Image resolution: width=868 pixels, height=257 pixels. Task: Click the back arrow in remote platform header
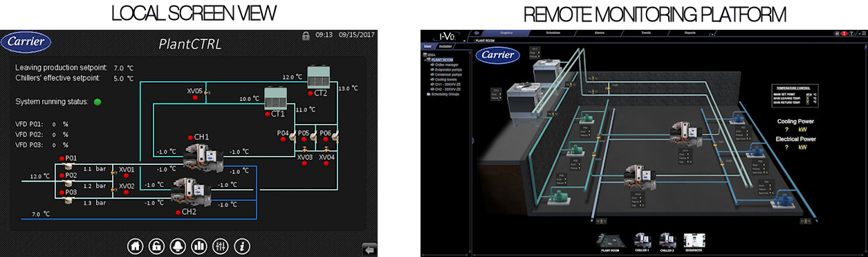tap(477, 33)
